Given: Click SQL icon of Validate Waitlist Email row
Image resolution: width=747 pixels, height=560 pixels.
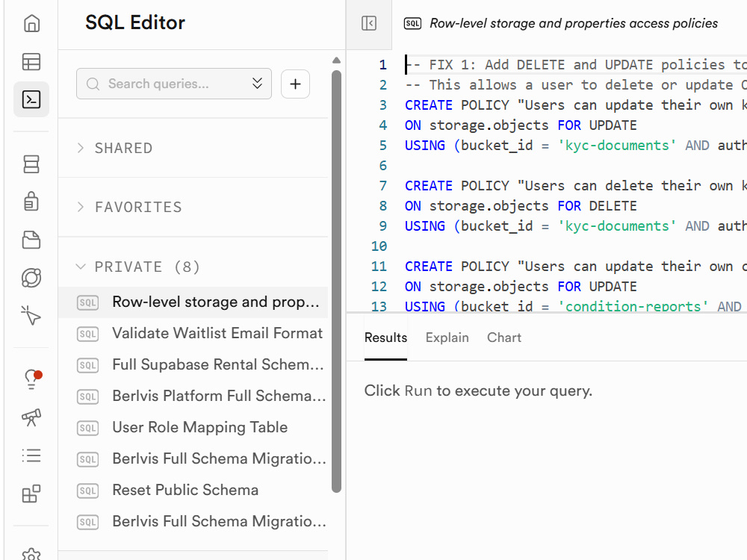Looking at the screenshot, I should pyautogui.click(x=87, y=334).
